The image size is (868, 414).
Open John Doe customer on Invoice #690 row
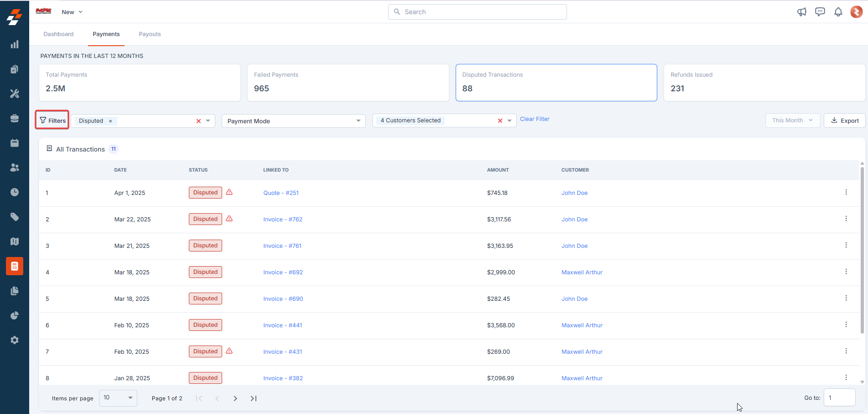pyautogui.click(x=574, y=299)
